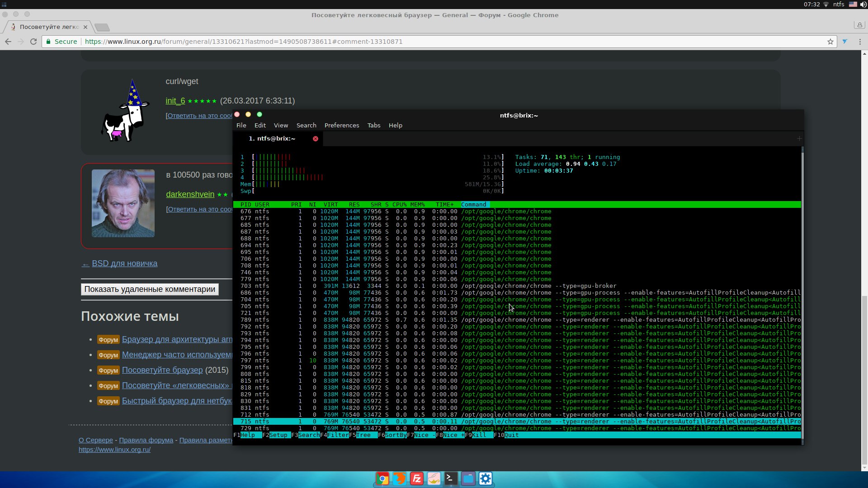Open system settings gear in the dock

[x=485, y=479]
